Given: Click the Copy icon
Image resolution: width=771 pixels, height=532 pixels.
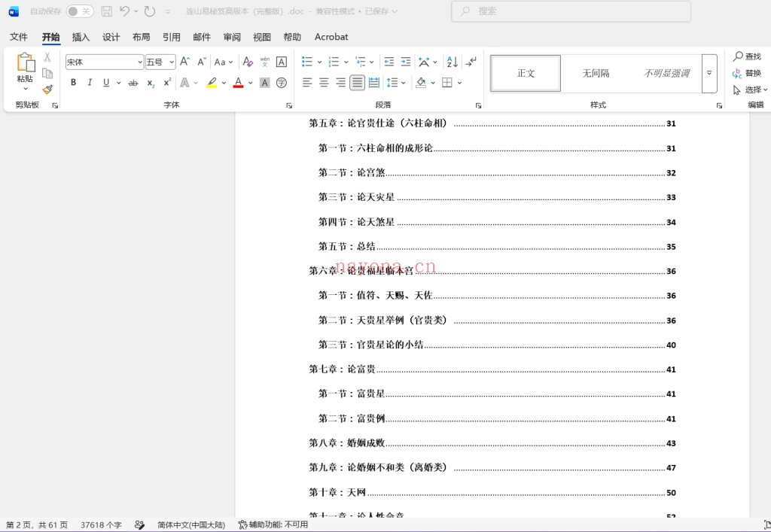Looking at the screenshot, I should pos(47,74).
